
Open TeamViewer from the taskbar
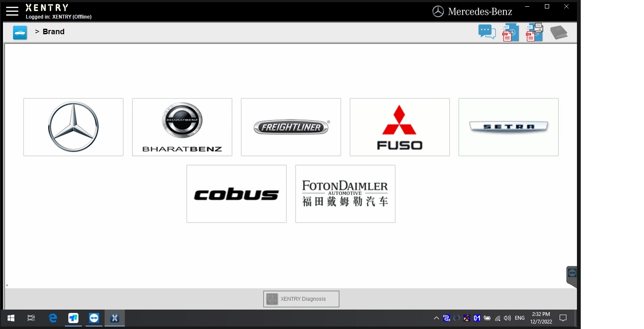(x=94, y=318)
